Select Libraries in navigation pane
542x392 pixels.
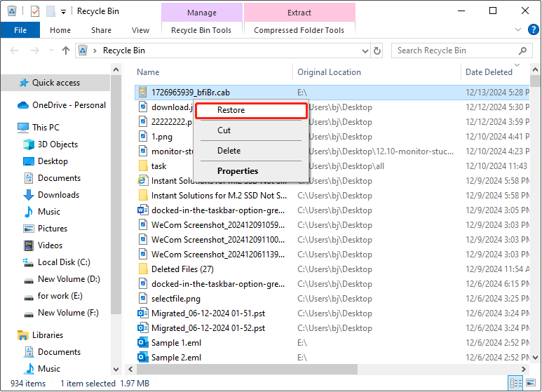click(x=48, y=335)
